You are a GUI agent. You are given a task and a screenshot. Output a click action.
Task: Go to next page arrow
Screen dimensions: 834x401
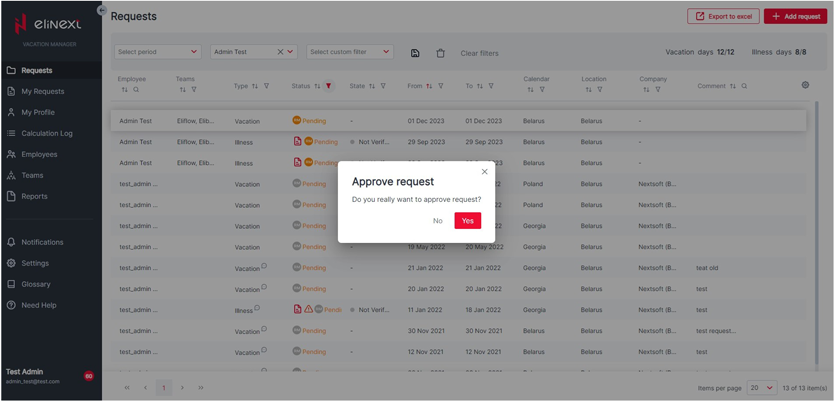point(182,388)
